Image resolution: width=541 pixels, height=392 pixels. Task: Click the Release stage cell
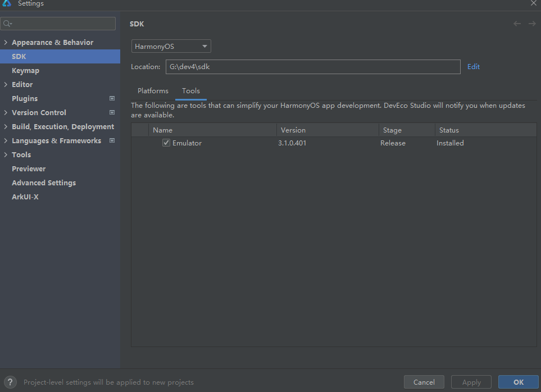point(393,143)
